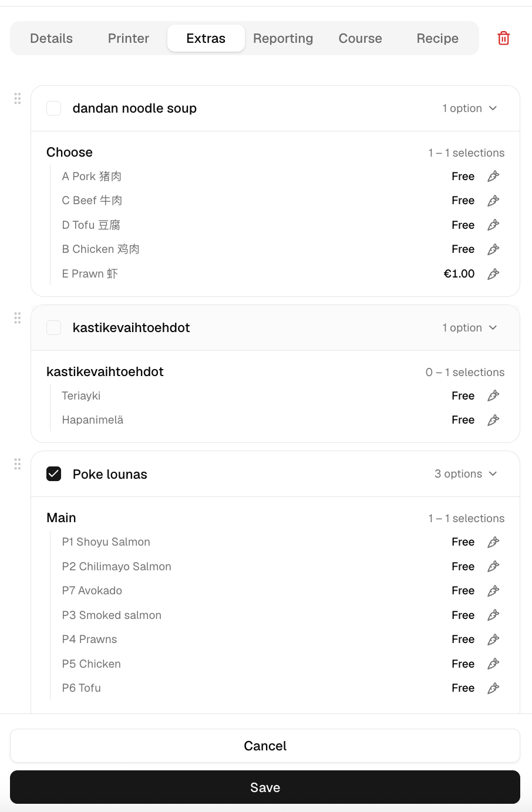Click drag handle beside Poke lounas
This screenshot has height=812, width=532.
(18, 464)
